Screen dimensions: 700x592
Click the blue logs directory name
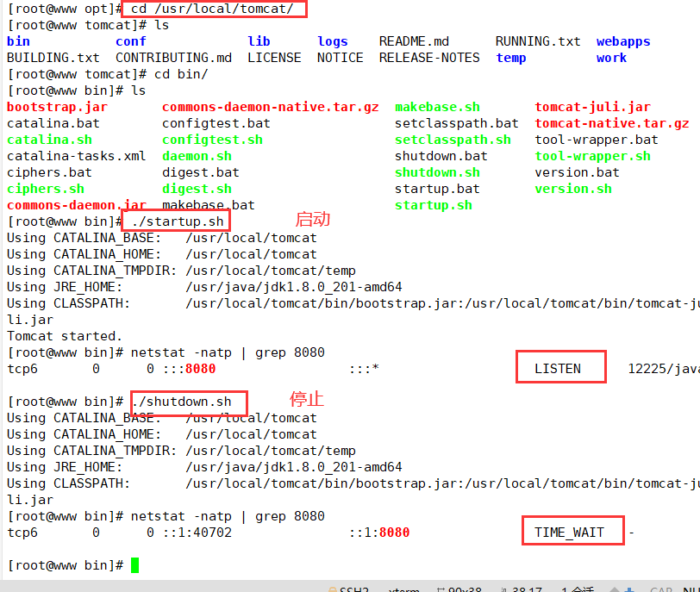pyautogui.click(x=333, y=41)
